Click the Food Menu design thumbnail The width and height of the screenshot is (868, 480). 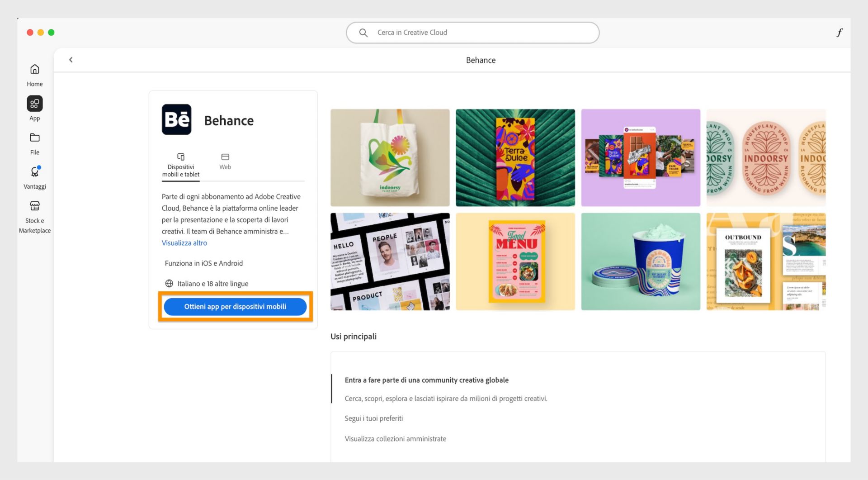(515, 261)
